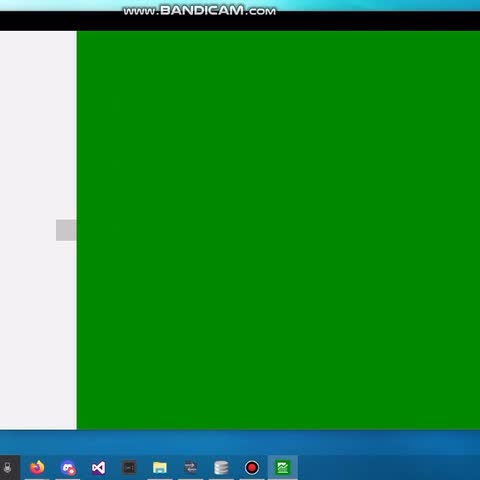
Task: Click the divider between the white panel and green area
Action: tap(77, 230)
